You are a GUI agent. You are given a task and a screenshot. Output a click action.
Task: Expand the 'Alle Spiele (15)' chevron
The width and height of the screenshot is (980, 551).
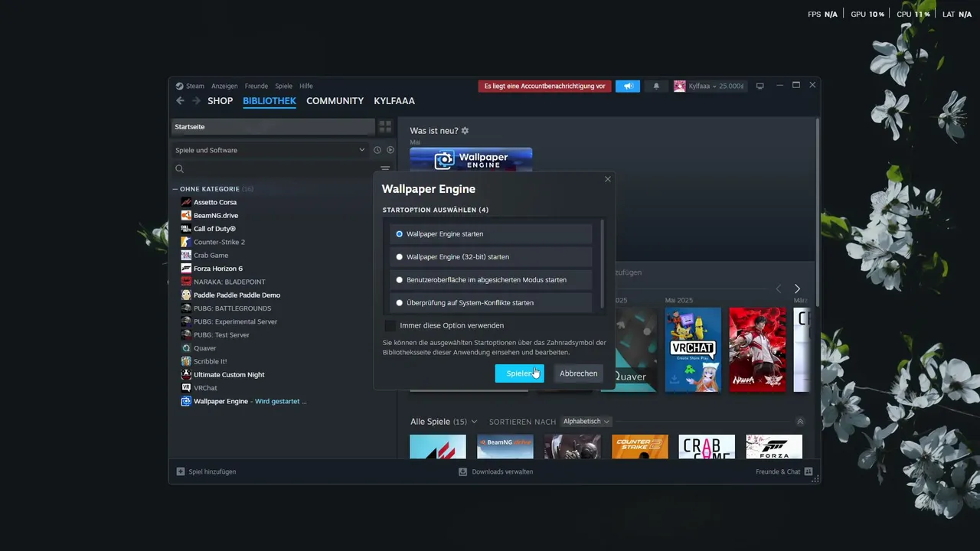pyautogui.click(x=474, y=422)
